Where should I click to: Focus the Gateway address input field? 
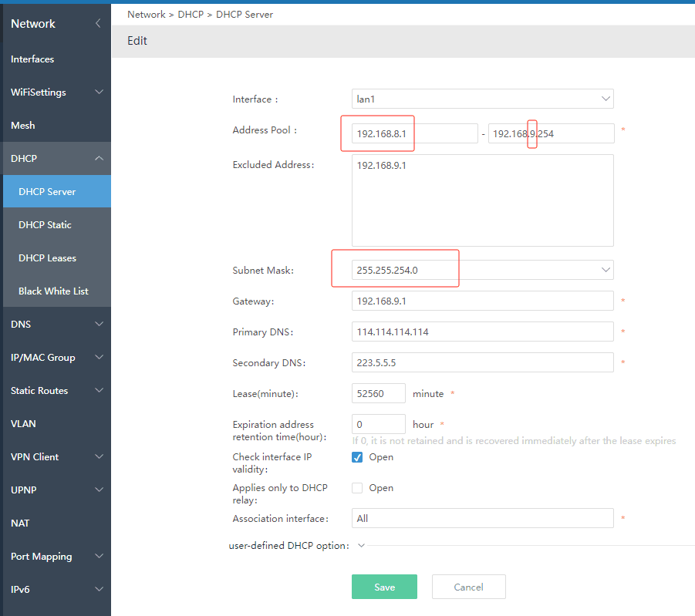483,301
